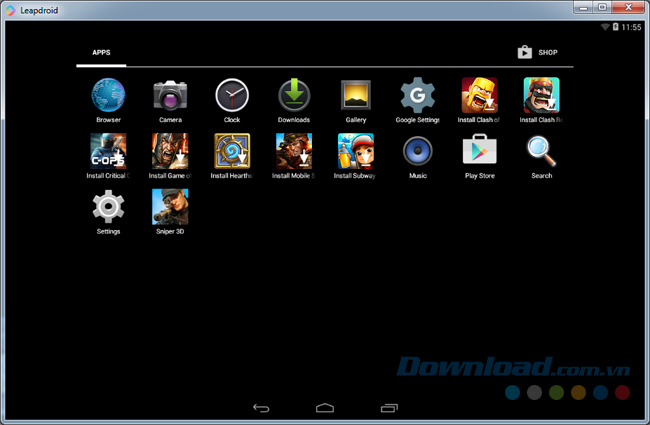Tap Install Mobile Strike icon
This screenshot has width=650, height=425.
[294, 151]
